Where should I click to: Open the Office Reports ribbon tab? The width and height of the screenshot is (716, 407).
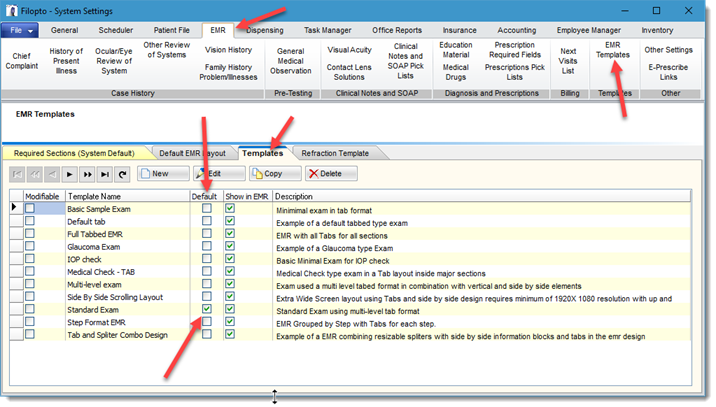[x=397, y=30]
